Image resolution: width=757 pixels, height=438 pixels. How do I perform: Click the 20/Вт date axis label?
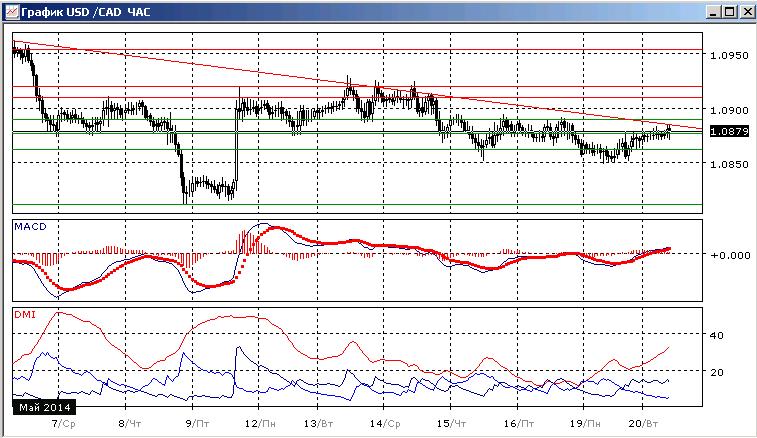pyautogui.click(x=644, y=424)
